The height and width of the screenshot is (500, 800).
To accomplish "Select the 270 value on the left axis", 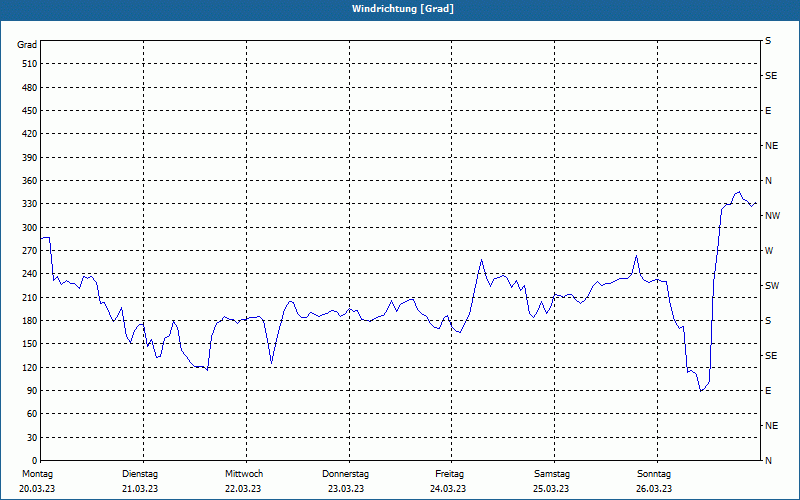I will (30, 251).
